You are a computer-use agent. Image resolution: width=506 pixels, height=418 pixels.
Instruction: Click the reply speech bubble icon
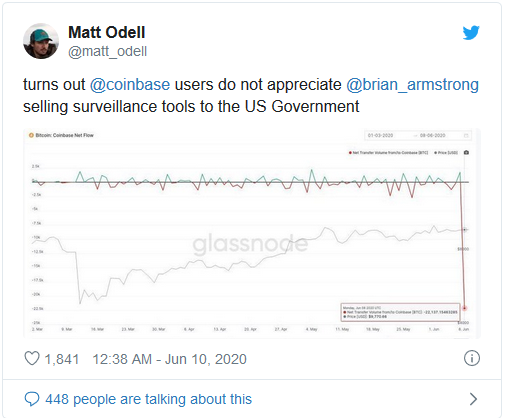click(x=32, y=399)
